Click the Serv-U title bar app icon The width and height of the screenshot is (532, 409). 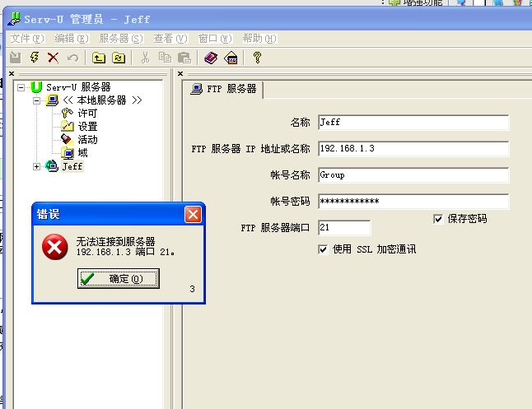pyautogui.click(x=14, y=19)
